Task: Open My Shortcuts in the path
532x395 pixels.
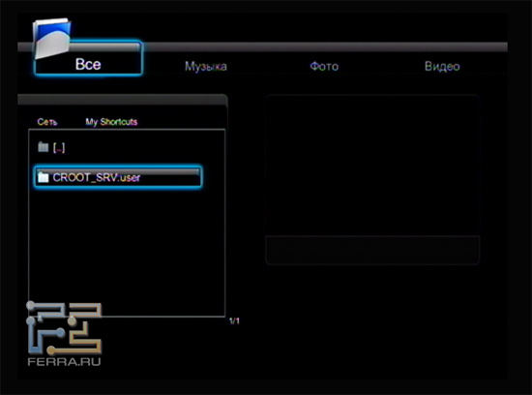Action: pos(111,122)
